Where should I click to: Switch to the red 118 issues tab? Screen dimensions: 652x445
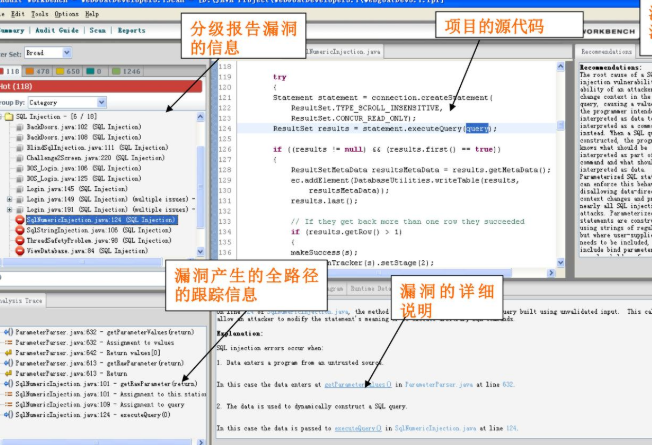(10, 71)
